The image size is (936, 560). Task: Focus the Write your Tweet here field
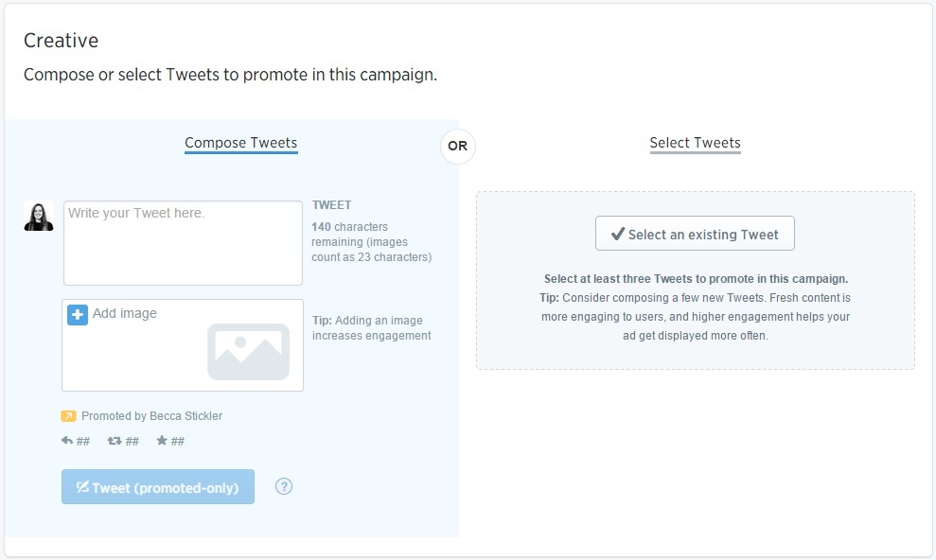184,243
